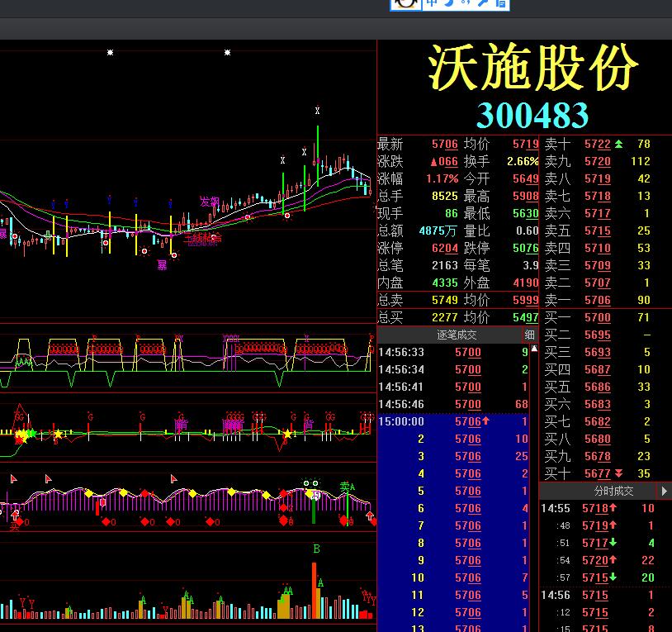The image size is (672, 632).
Task: Open the IME skin menu icon
Action: (x=500, y=3)
